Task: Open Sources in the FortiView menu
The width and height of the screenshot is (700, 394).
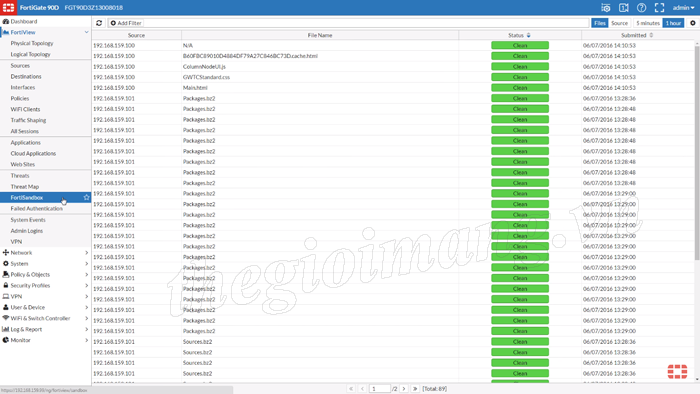Action: (20, 66)
